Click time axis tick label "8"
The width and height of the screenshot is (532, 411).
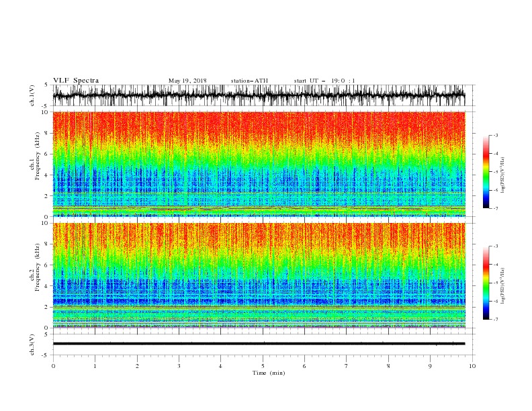click(388, 366)
